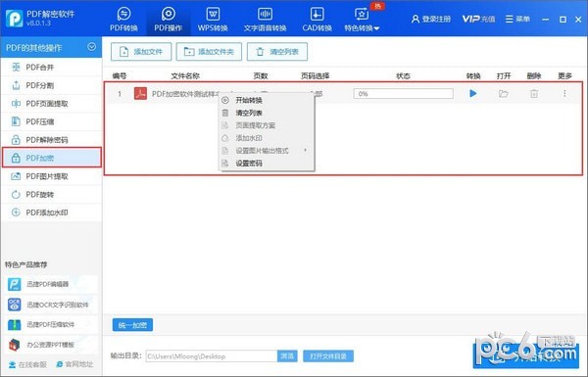This screenshot has height=377, width=588.
Task: Open PDF解除密码 in the sidebar
Action: (51, 140)
